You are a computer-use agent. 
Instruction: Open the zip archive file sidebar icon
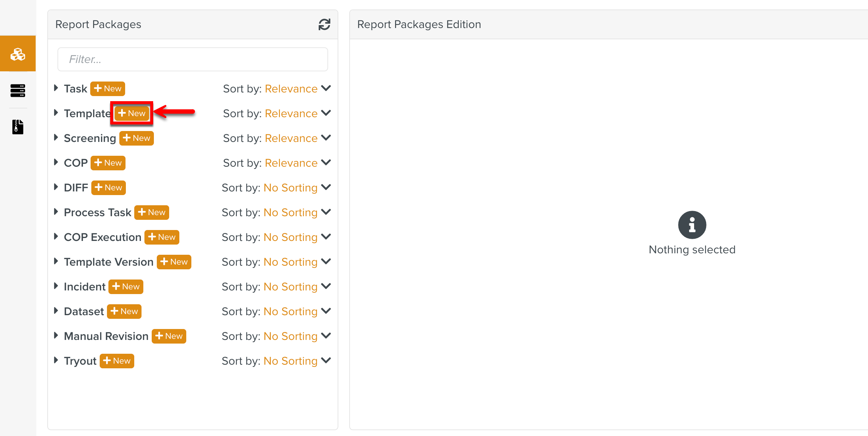[x=18, y=127]
